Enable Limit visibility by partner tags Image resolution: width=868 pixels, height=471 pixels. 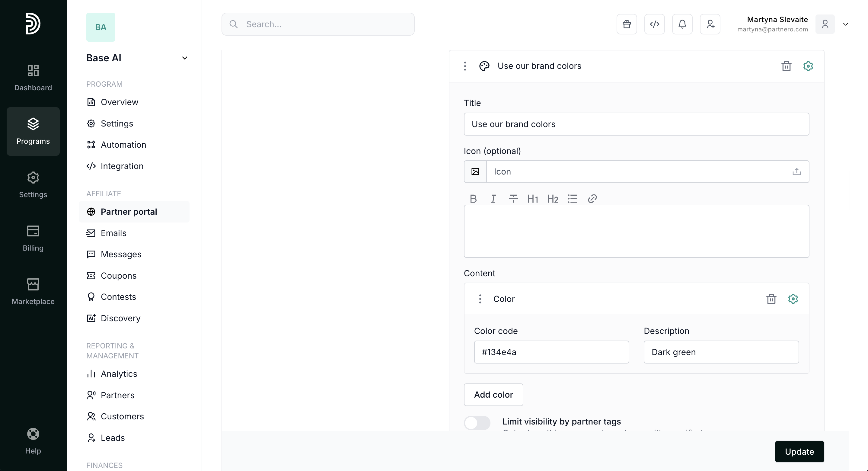477,422
